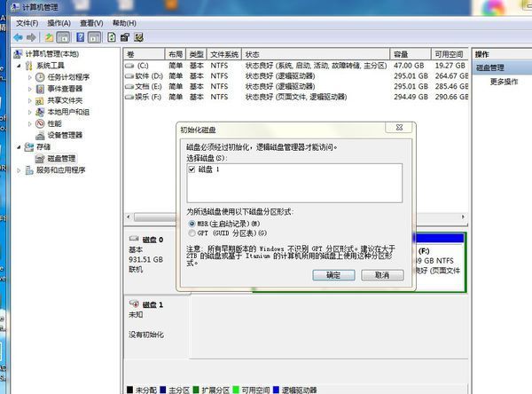Click the 确定 button

point(333,275)
